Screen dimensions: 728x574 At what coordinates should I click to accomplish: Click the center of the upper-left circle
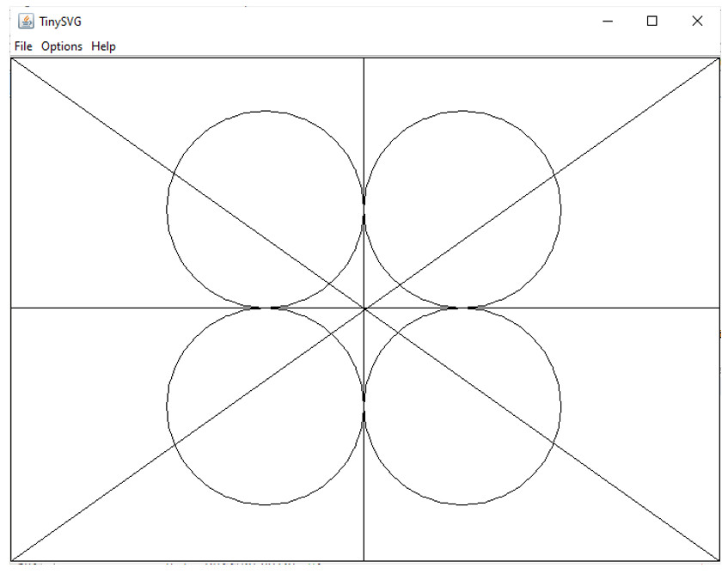pos(266,209)
